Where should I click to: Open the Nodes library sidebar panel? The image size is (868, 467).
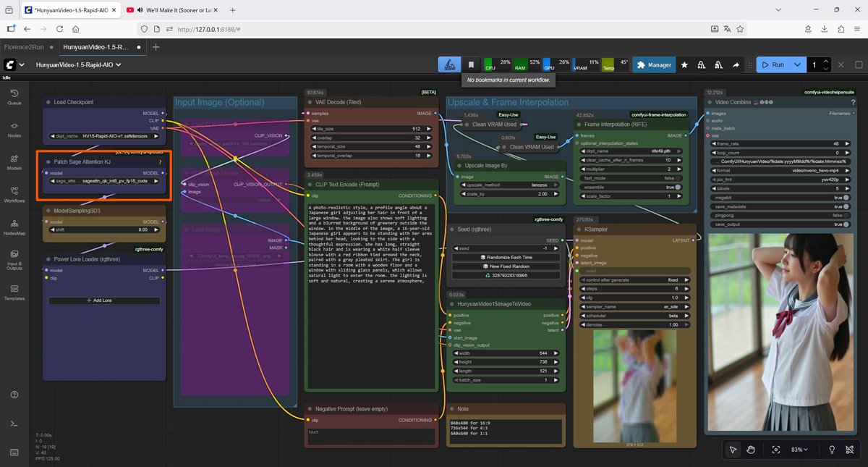click(x=14, y=129)
